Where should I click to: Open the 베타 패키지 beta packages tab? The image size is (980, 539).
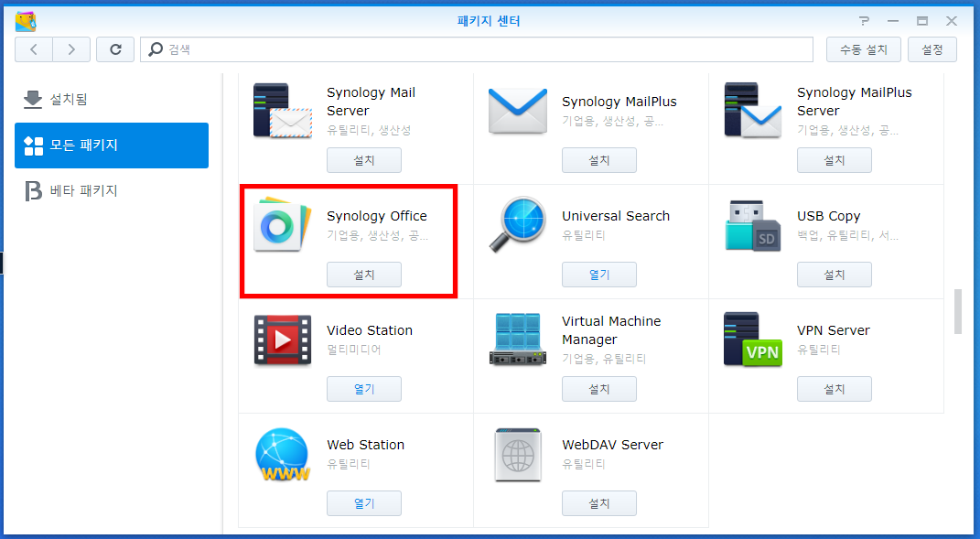tap(112, 190)
